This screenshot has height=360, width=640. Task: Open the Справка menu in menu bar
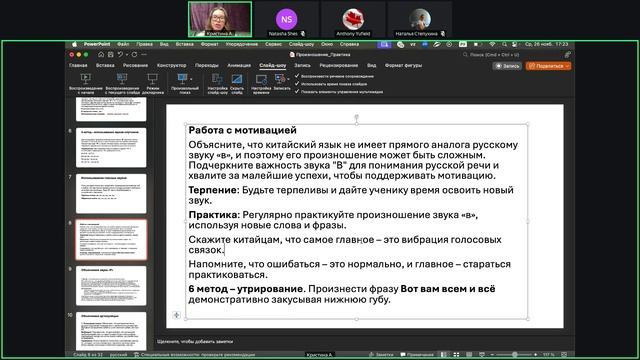pos(349,44)
